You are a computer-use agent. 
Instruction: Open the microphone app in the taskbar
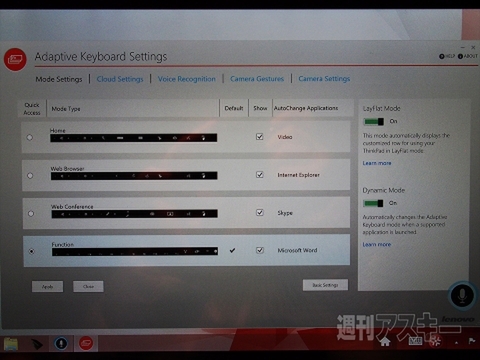(x=61, y=343)
